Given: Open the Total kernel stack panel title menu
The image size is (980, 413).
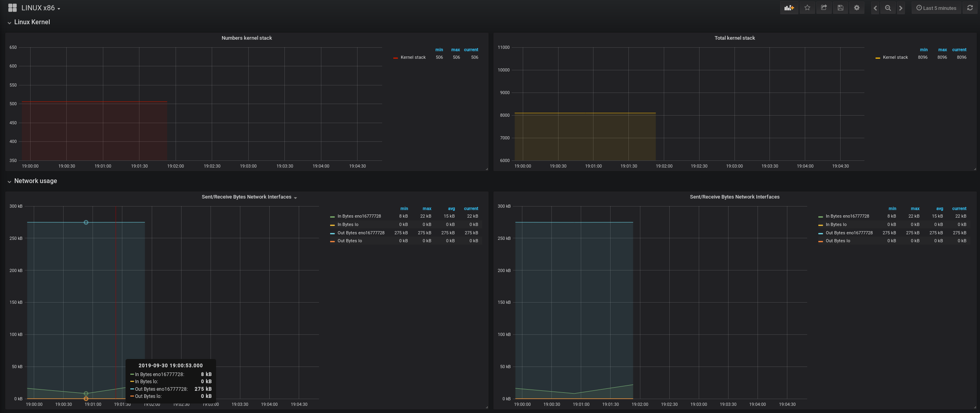Looking at the screenshot, I should 735,38.
